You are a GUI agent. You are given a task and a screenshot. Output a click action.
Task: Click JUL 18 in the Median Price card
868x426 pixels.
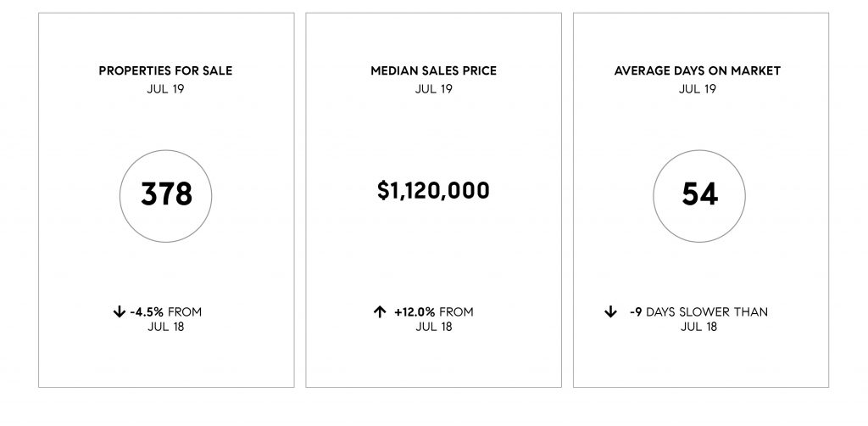(x=433, y=327)
